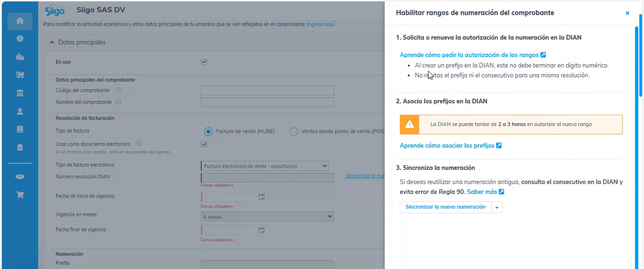Viewport: 644px width, 269px height.
Task: Click the external link icon after 'Saber más'
Action: (502, 192)
